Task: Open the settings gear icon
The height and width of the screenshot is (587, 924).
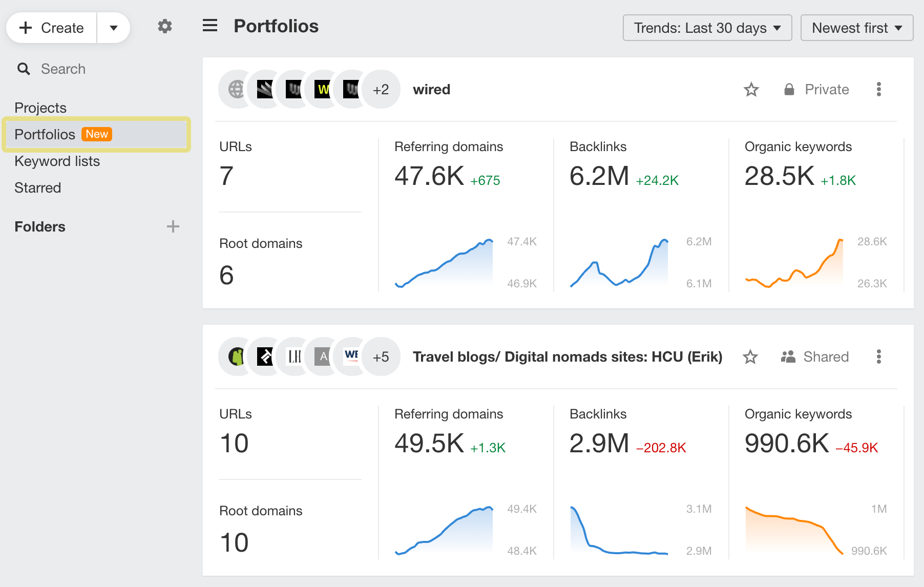Action: click(164, 26)
